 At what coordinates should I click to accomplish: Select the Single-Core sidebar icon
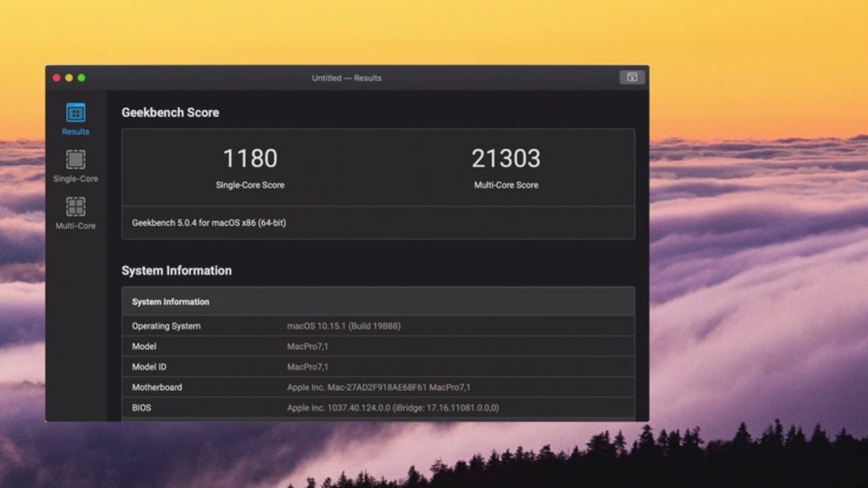(76, 160)
